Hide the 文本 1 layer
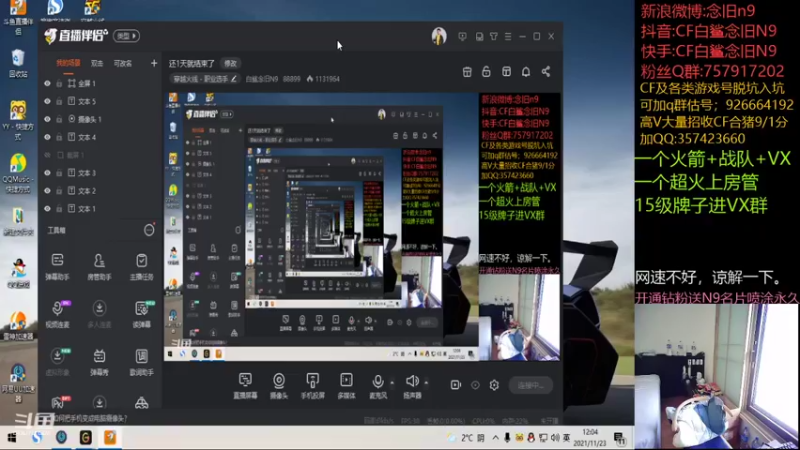Viewport: 800px width, 450px height. click(x=47, y=208)
